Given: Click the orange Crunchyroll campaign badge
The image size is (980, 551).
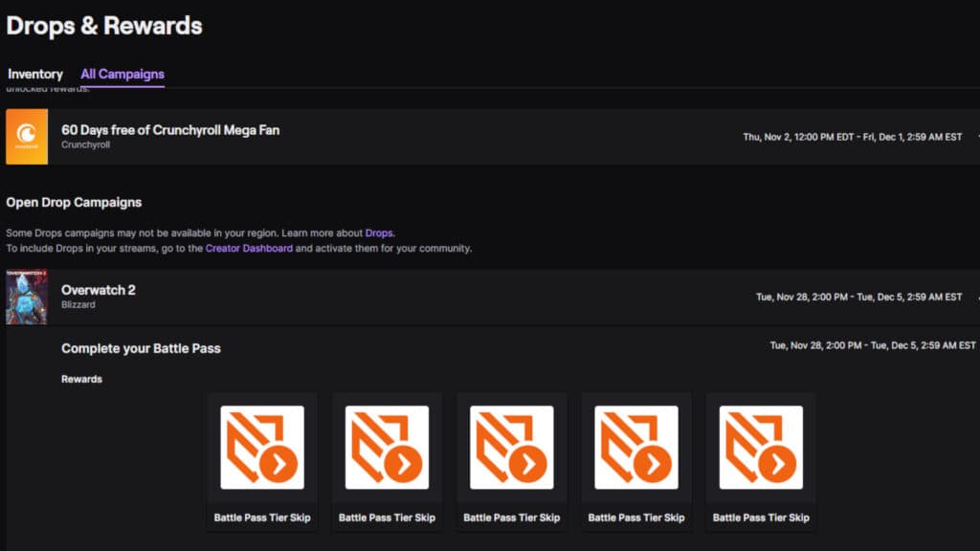Looking at the screenshot, I should (26, 136).
